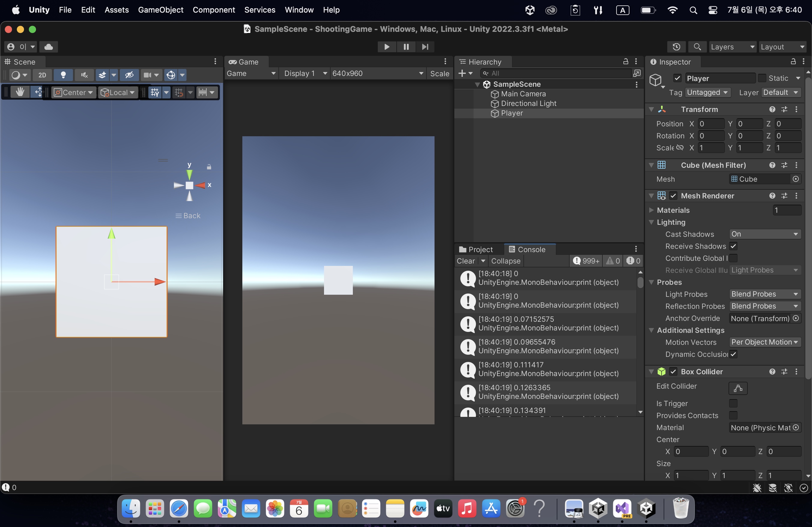The image size is (812, 527).
Task: Toggle scene lighting bulb icon
Action: pos(63,75)
